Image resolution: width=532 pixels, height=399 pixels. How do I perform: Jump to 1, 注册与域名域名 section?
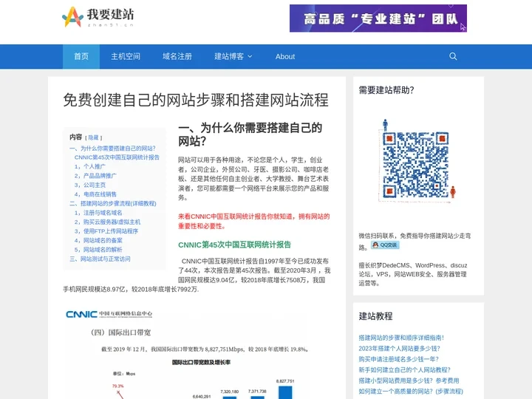click(98, 213)
